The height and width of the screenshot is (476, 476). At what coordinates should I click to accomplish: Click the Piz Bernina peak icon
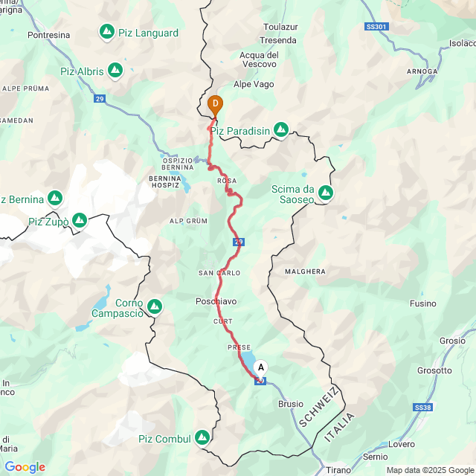[55, 199]
